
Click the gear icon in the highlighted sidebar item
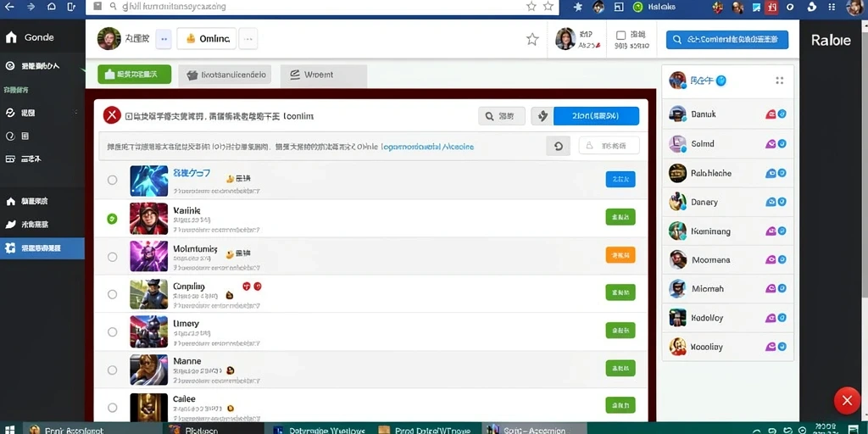click(10, 248)
